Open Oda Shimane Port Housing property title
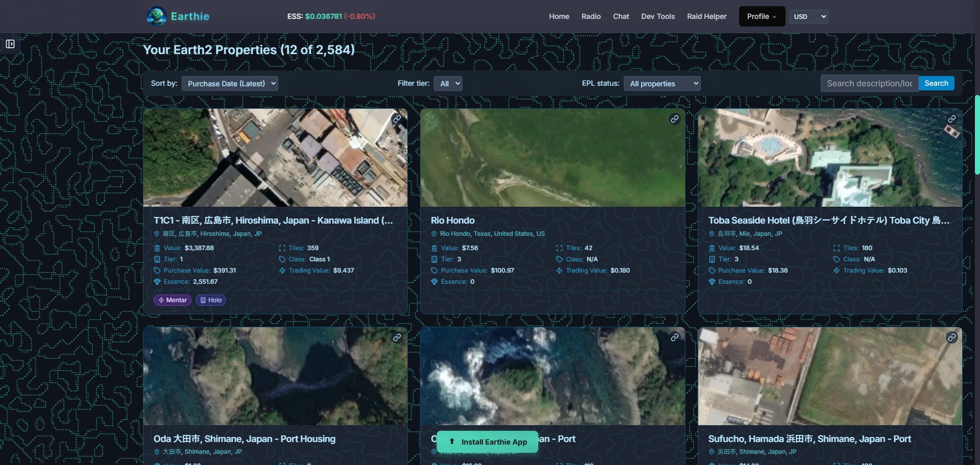 tap(244, 439)
